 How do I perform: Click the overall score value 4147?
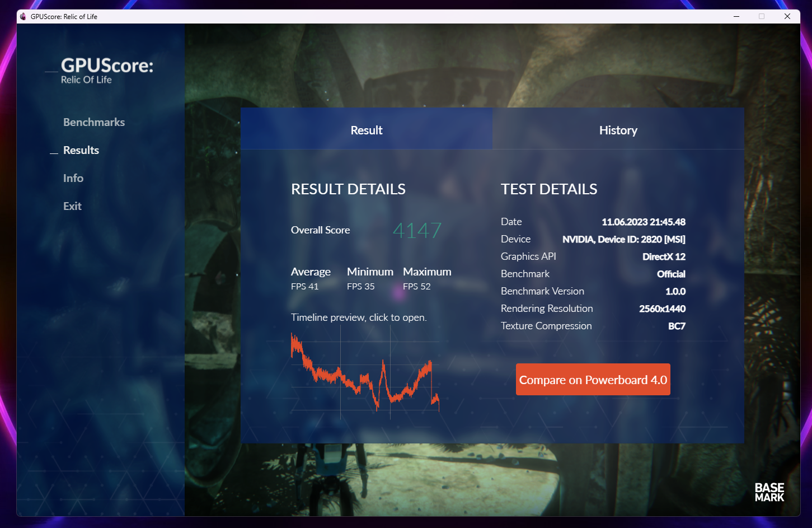click(x=417, y=231)
